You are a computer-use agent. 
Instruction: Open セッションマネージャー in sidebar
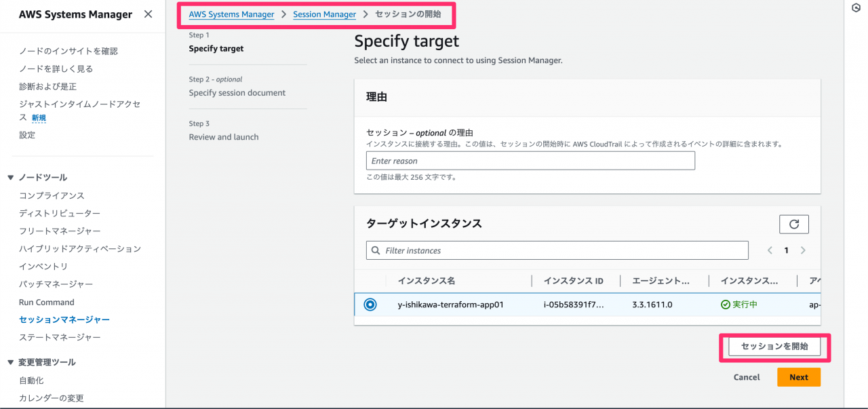coord(64,319)
